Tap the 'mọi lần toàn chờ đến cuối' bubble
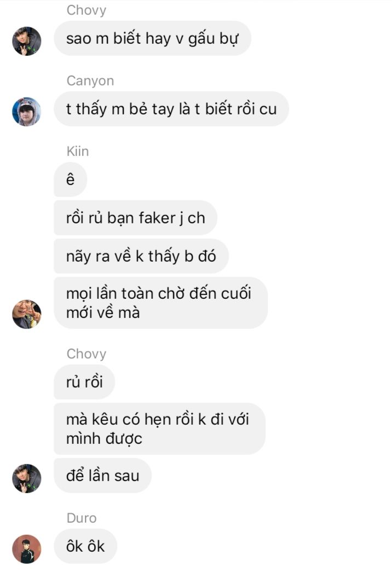 (161, 303)
